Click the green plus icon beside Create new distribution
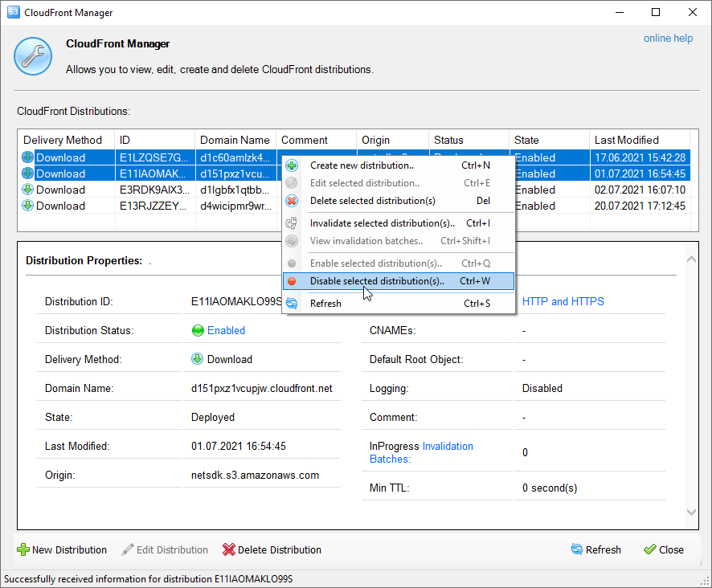712x588 pixels. tap(292, 165)
